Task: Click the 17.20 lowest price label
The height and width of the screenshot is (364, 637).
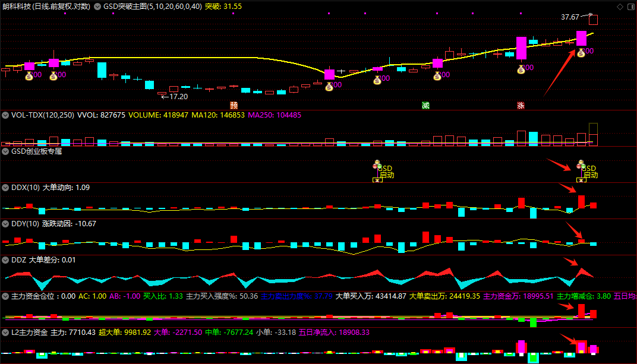Action: [178, 96]
